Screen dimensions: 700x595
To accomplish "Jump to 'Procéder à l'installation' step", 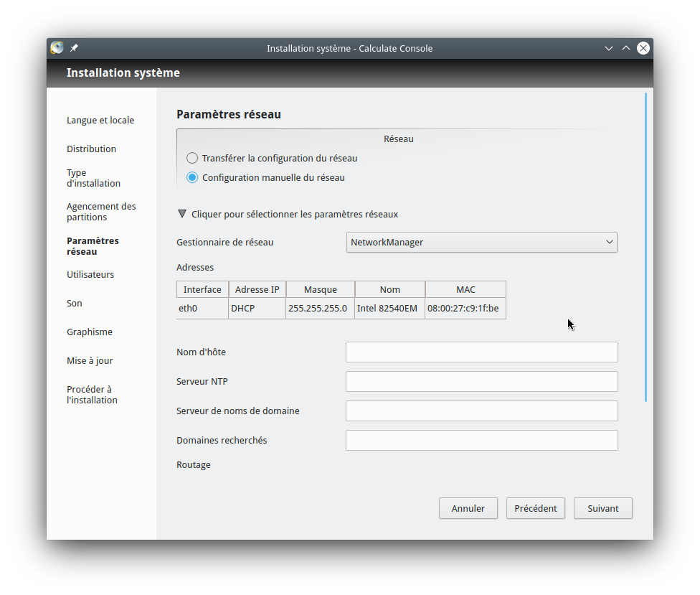I will pyautogui.click(x=92, y=395).
